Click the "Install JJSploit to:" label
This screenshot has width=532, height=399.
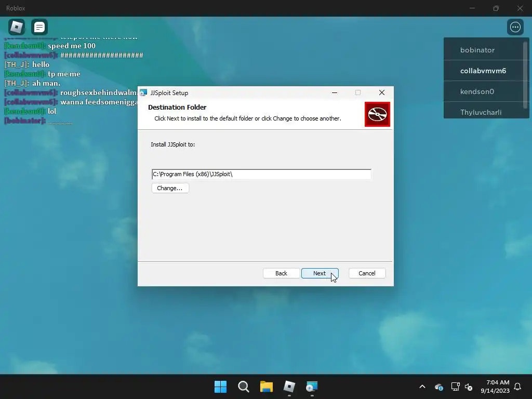[x=172, y=144]
